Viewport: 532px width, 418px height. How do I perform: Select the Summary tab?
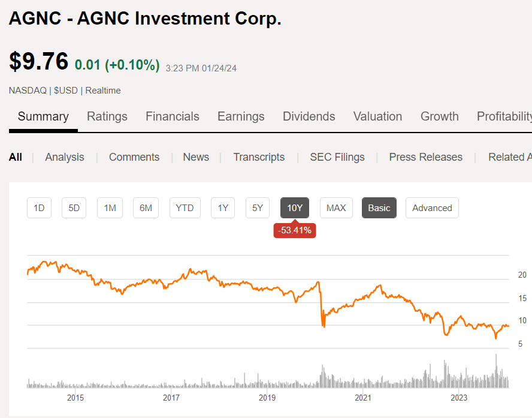coord(43,116)
